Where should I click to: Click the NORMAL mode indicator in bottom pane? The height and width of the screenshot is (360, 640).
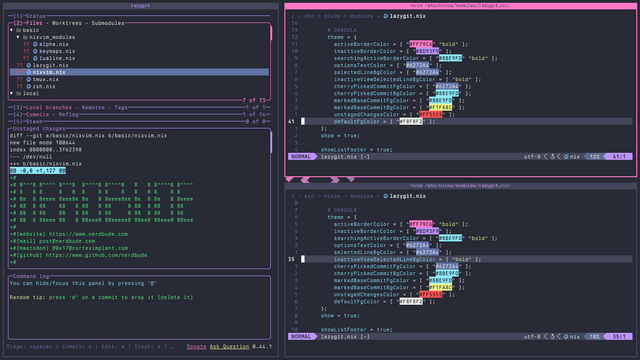(x=301, y=337)
